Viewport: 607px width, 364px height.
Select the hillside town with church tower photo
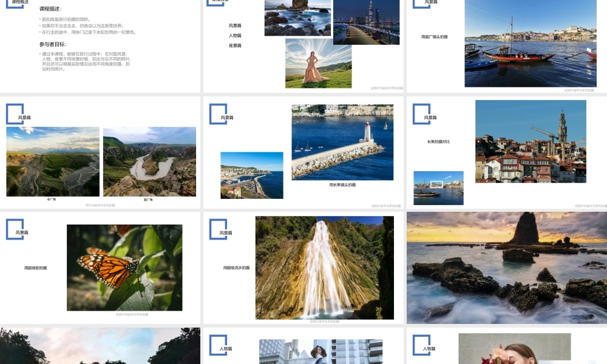pyautogui.click(x=530, y=141)
